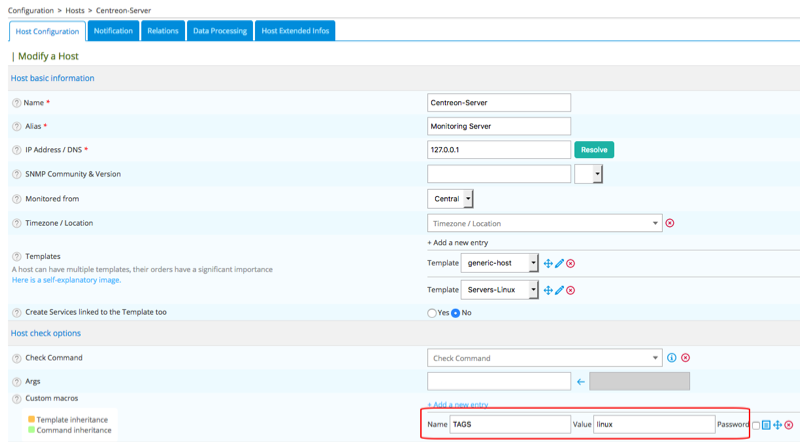The image size is (800, 442).
Task: Open the Data Processing tab
Action: tap(219, 31)
